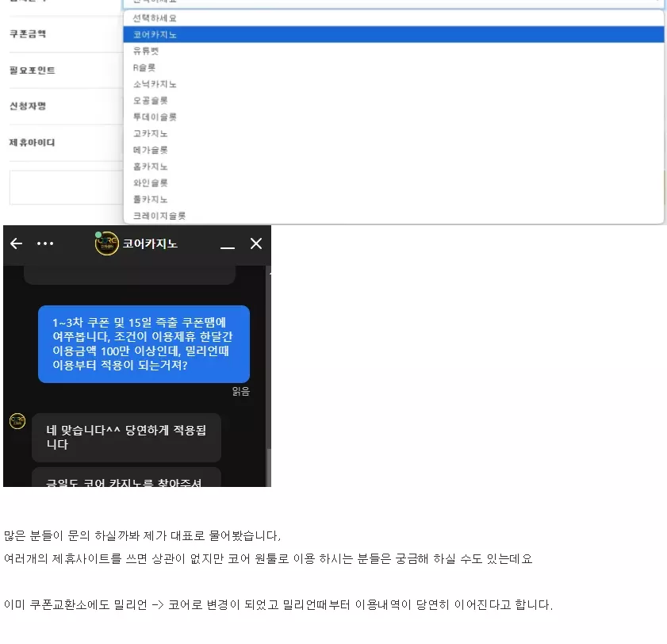Click the paragraph starting 많은 분들이 문의

point(142,535)
